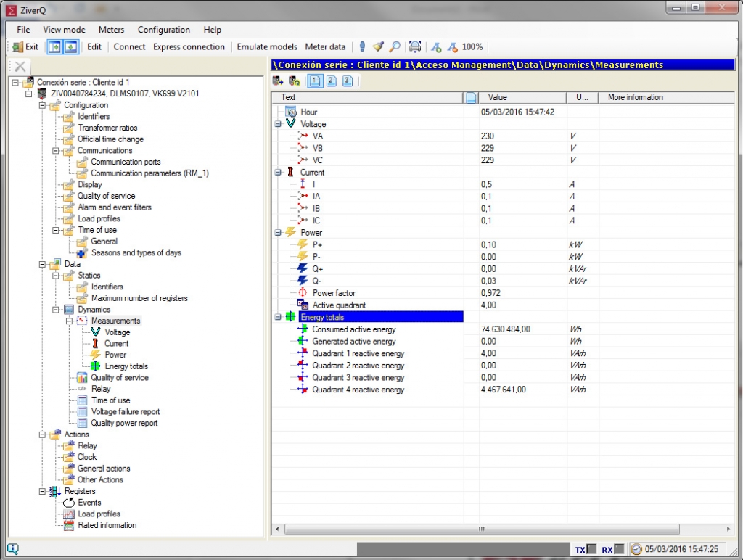
Task: Click the Power factor phi icon
Action: point(303,293)
